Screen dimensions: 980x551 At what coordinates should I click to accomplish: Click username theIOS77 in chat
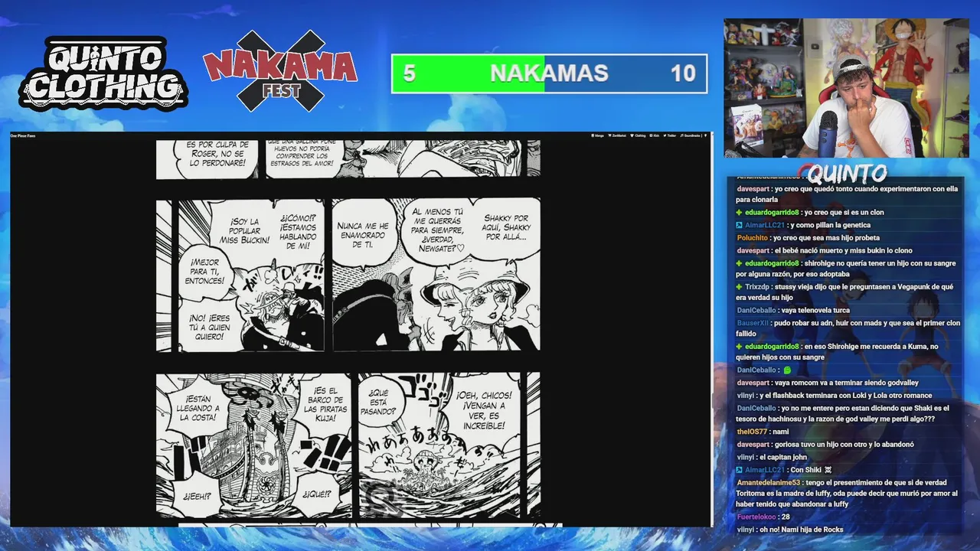[752, 432]
